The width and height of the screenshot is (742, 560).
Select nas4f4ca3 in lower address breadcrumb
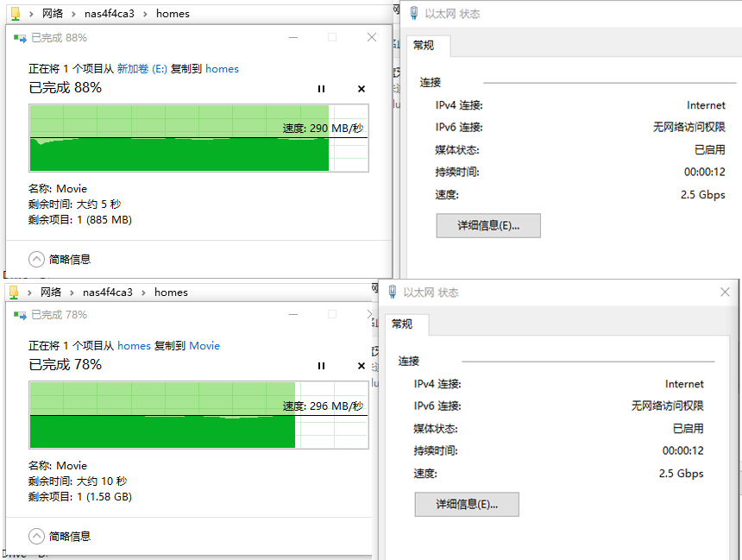click(x=108, y=293)
